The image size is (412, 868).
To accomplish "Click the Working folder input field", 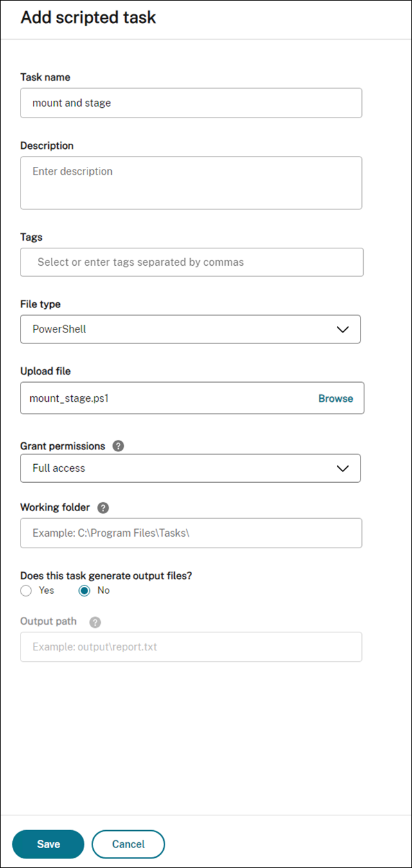I will [191, 533].
